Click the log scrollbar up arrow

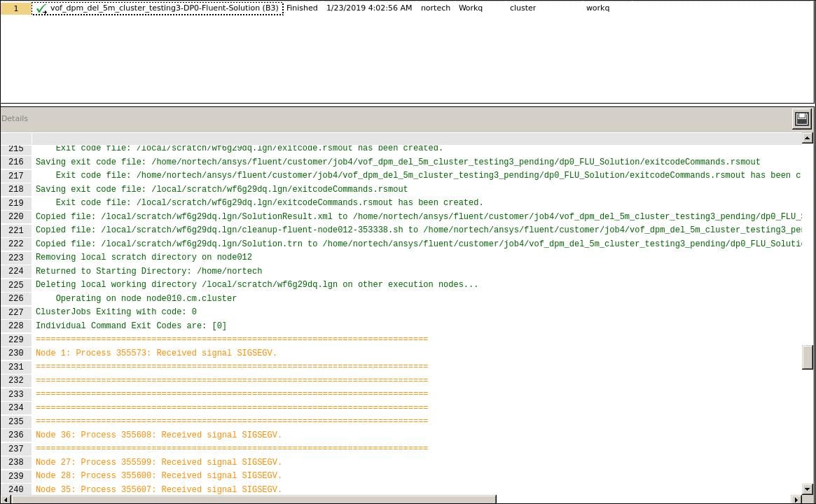[807, 138]
